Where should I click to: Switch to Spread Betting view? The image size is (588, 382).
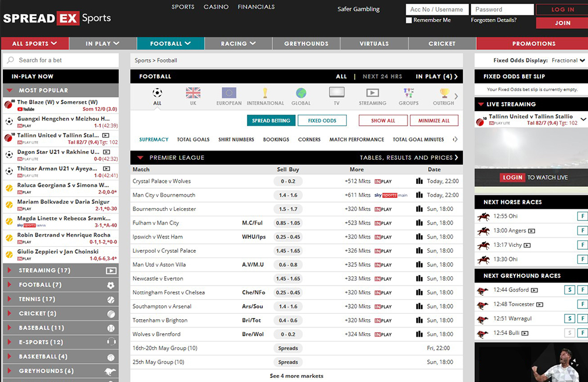(x=271, y=120)
